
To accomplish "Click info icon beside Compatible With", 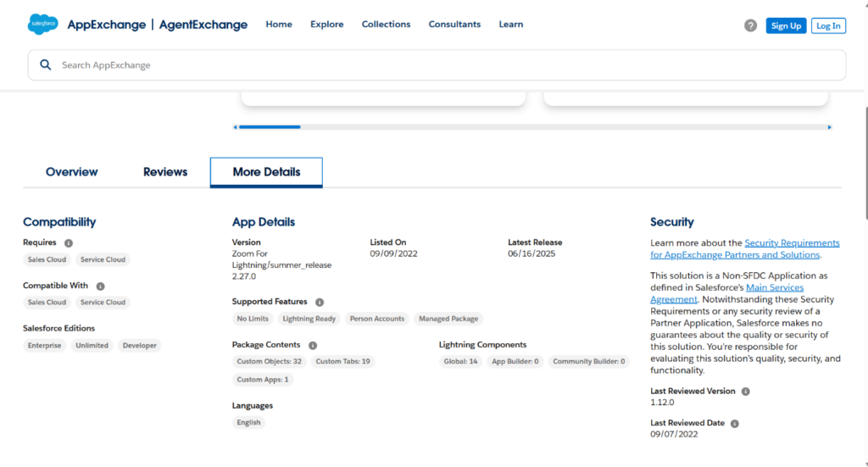I will pyautogui.click(x=100, y=286).
